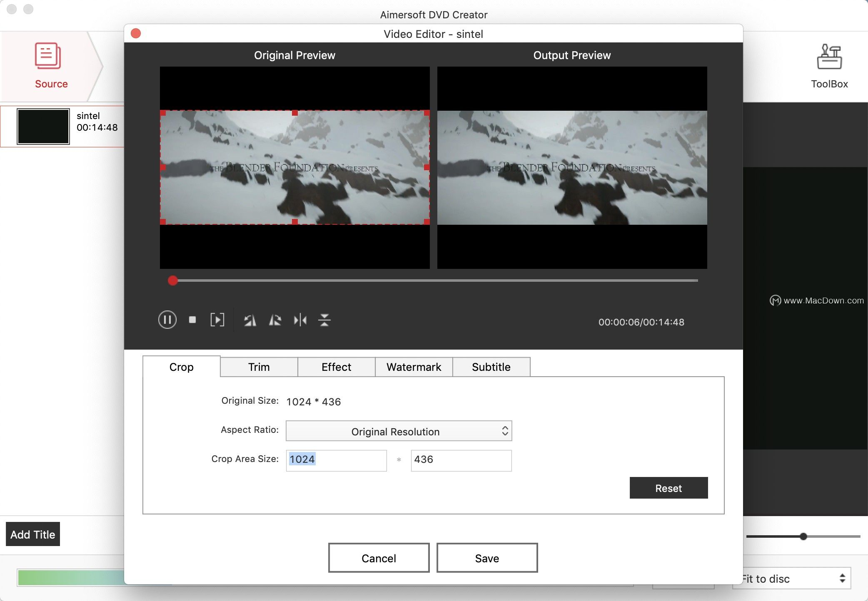This screenshot has width=868, height=601.
Task: Click the main window zoom slider knob
Action: click(x=803, y=536)
